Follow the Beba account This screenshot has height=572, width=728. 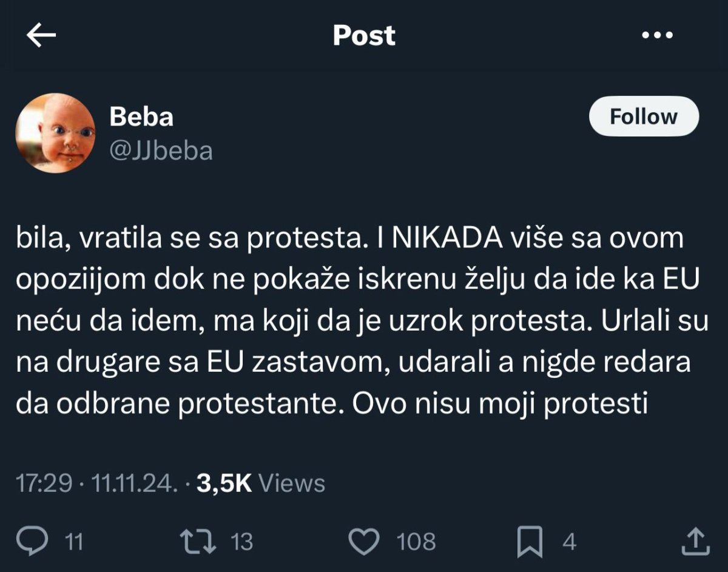[643, 116]
